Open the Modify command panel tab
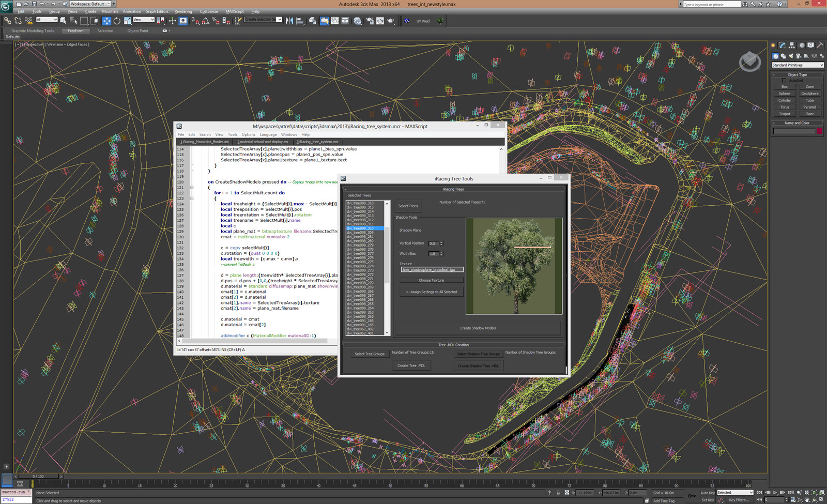The image size is (827, 504). tap(783, 45)
